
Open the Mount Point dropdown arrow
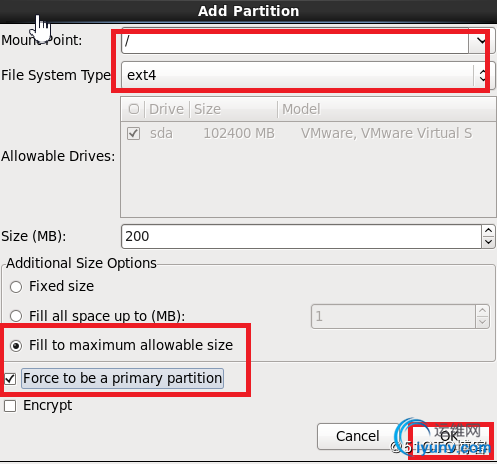point(481,41)
